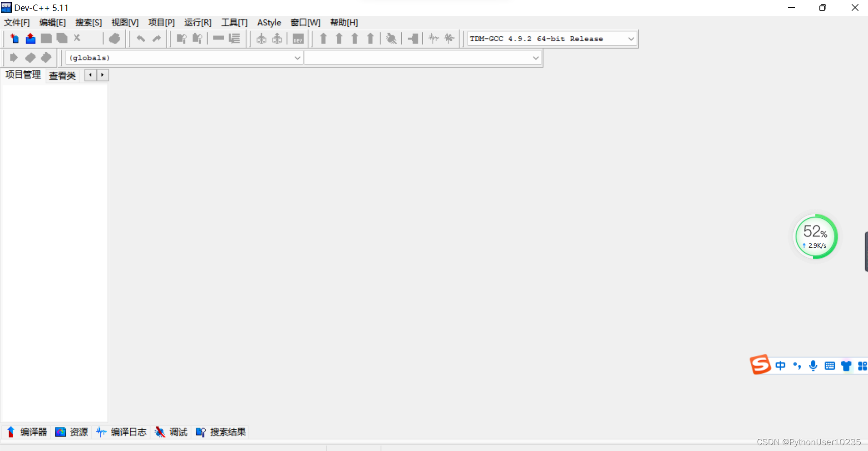Open the Sogou soft keyboard icon
Screen dimensions: 868x451
tap(829, 366)
